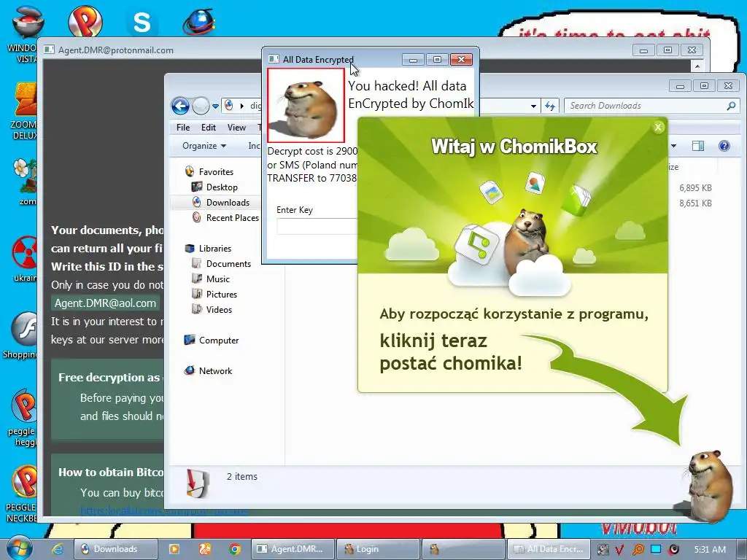Open the Music library
This screenshot has width=747, height=560.
pyautogui.click(x=211, y=279)
